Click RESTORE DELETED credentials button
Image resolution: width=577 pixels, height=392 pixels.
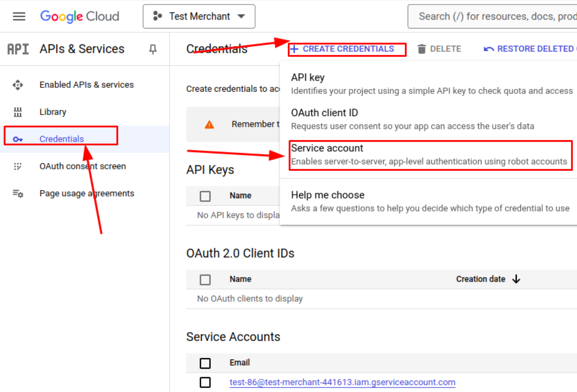click(x=530, y=49)
